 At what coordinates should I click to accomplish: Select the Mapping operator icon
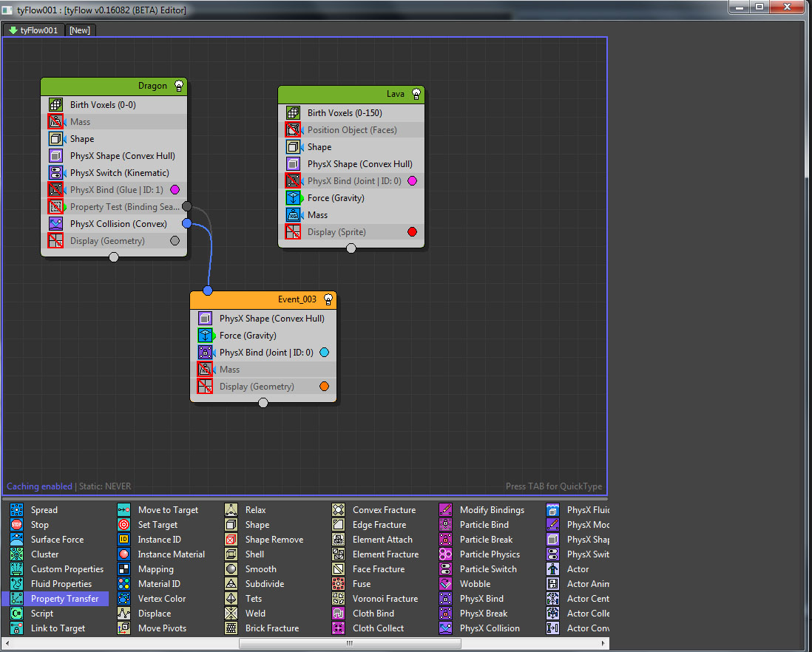(124, 568)
